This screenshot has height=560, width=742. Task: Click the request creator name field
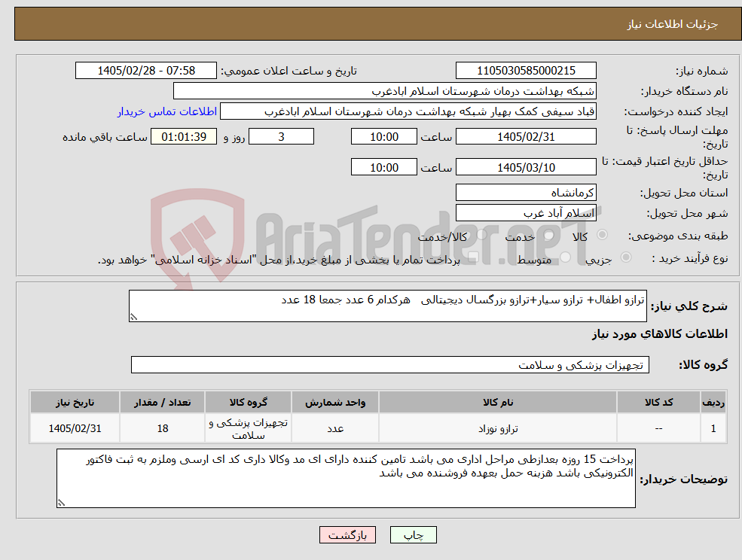click(x=408, y=111)
